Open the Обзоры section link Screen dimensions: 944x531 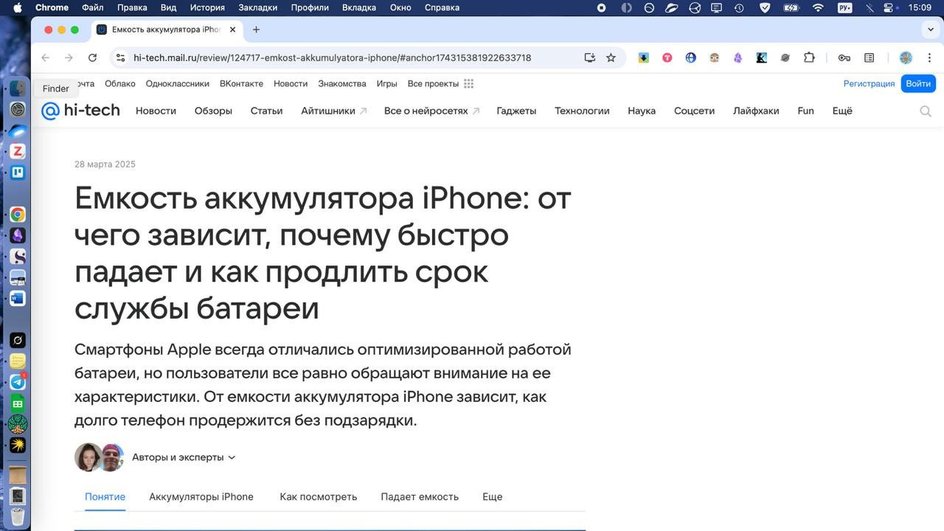[213, 111]
